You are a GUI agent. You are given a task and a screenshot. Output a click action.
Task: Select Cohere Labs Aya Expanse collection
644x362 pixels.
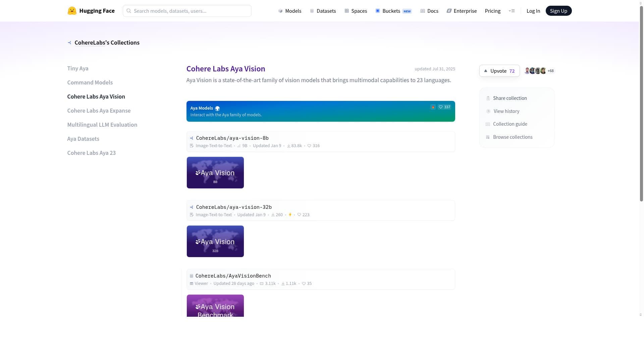99,111
